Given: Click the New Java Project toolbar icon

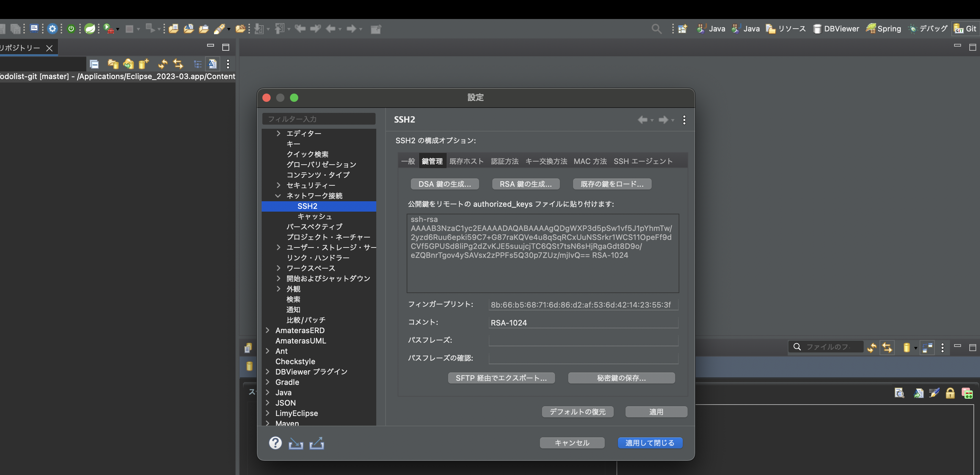Looking at the screenshot, I should (173, 29).
